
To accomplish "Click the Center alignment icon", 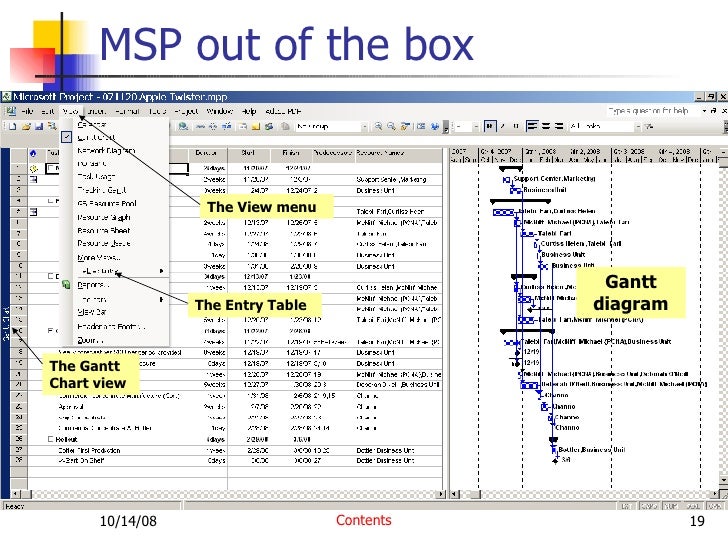I will tap(546, 126).
